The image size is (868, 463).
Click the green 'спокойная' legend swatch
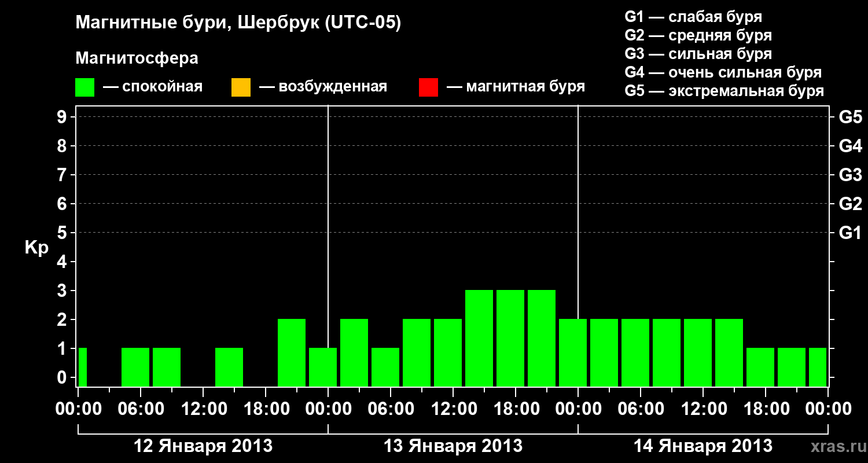(85, 87)
